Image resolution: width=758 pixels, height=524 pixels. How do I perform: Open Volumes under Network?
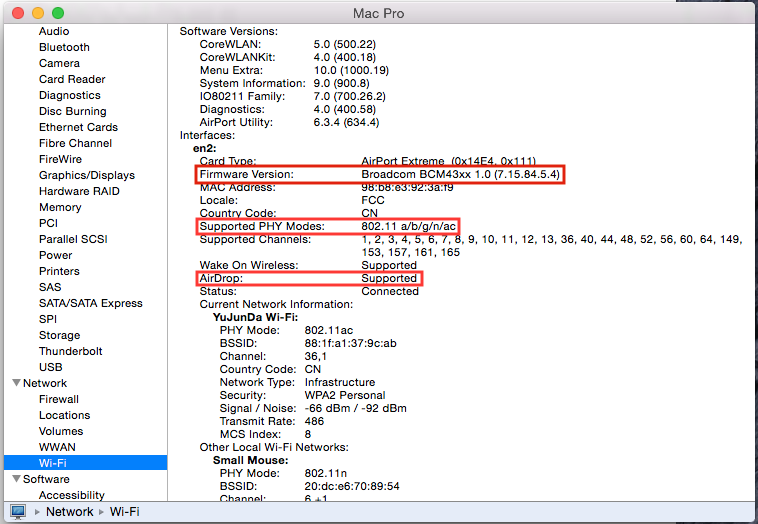(61, 431)
